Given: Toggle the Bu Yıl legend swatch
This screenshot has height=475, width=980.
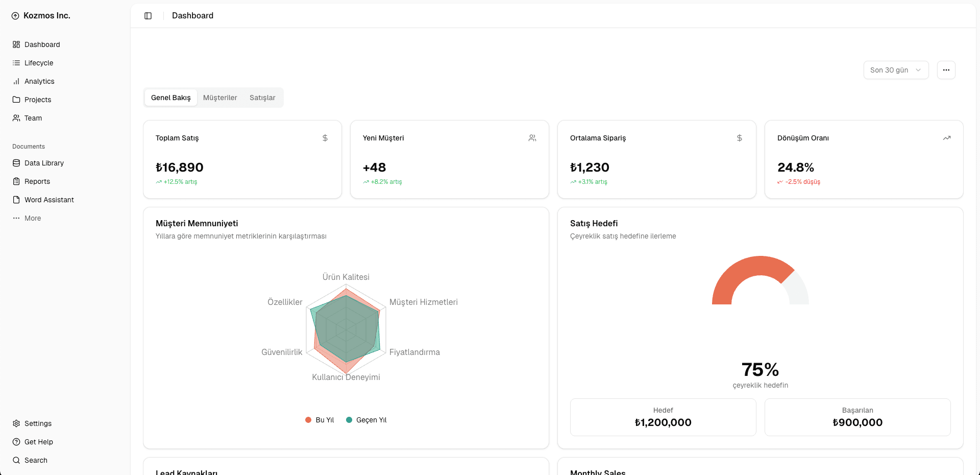Looking at the screenshot, I should [x=308, y=420].
